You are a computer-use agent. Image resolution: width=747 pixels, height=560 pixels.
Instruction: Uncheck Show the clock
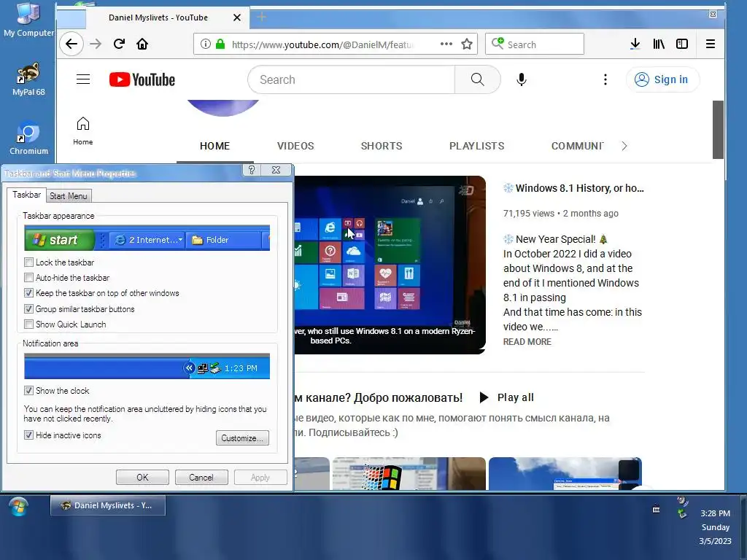[28, 391]
